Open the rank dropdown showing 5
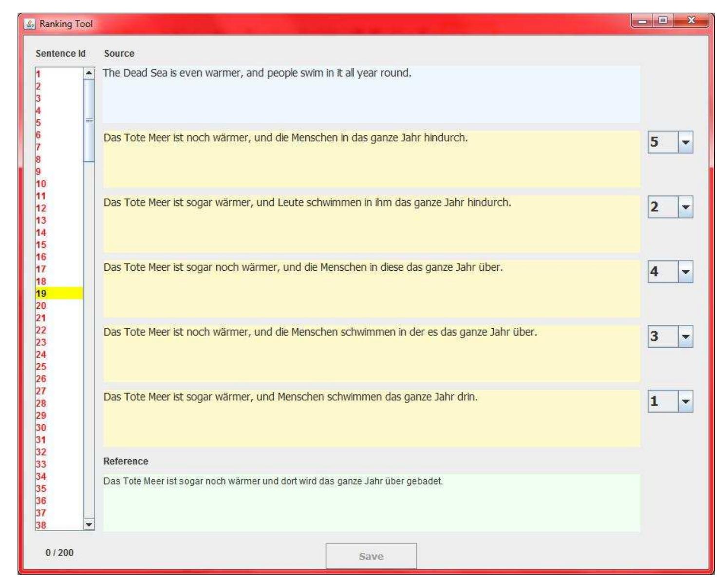This screenshot has height=581, width=728. pos(685,143)
